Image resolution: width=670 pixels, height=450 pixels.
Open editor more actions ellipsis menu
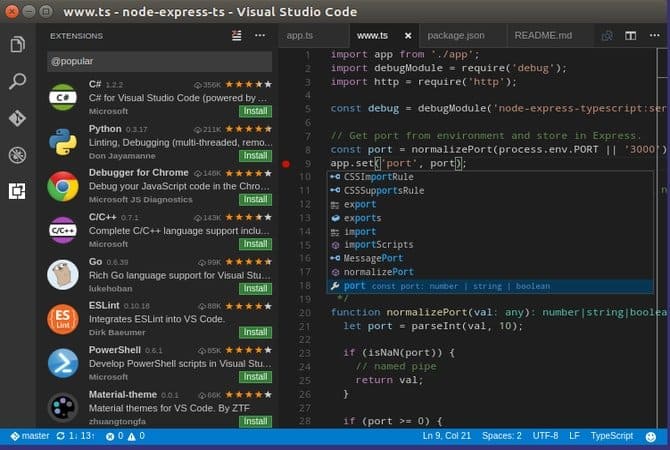click(655, 35)
